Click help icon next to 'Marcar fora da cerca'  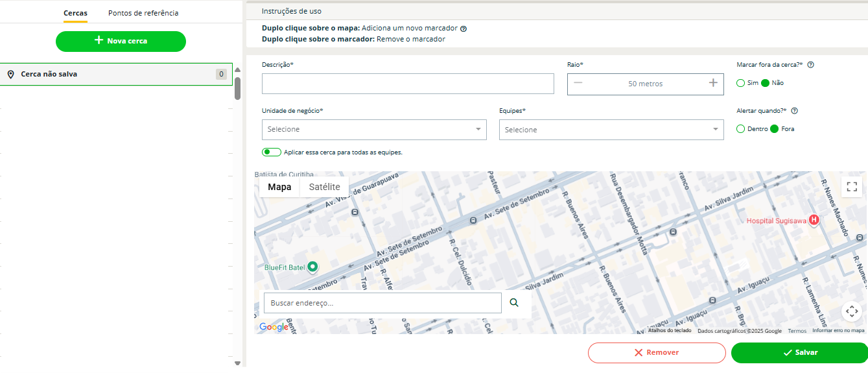810,65
